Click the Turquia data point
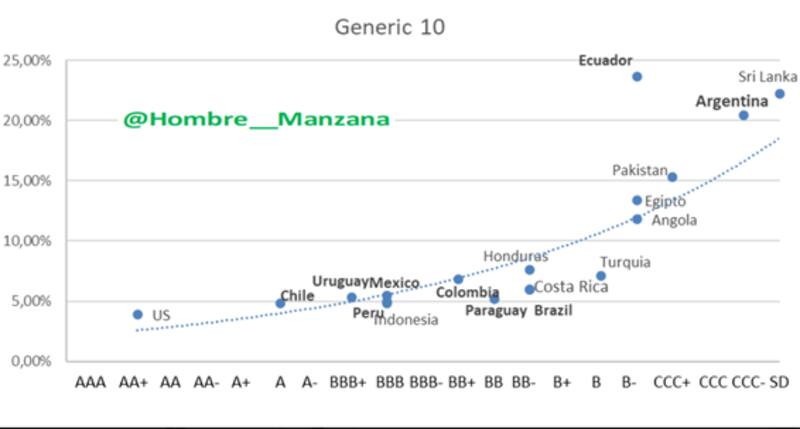This screenshot has height=429, width=800. 601,276
